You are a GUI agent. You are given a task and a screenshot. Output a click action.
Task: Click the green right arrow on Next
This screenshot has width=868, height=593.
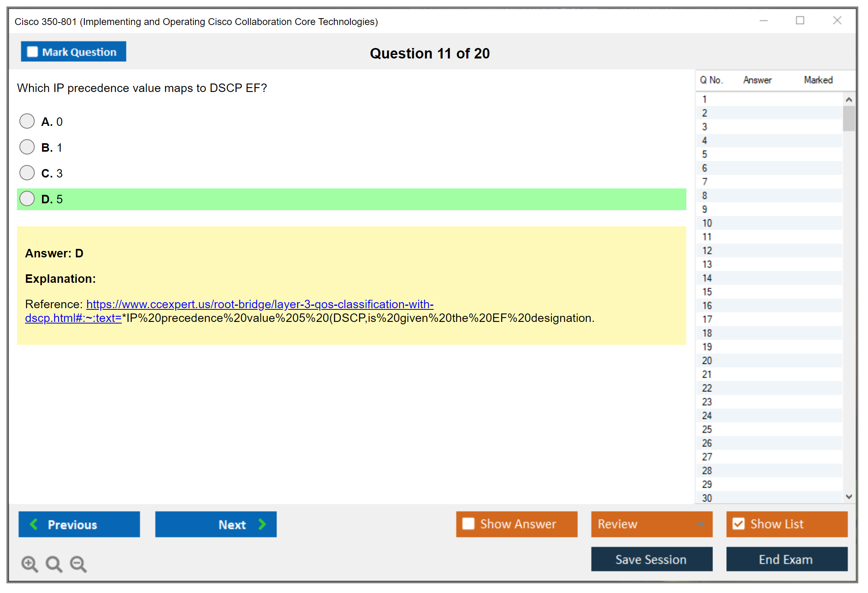262,524
